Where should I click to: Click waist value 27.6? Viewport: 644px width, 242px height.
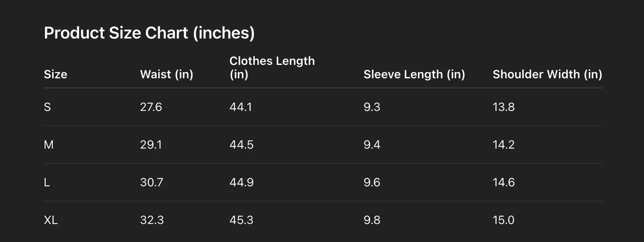click(151, 107)
